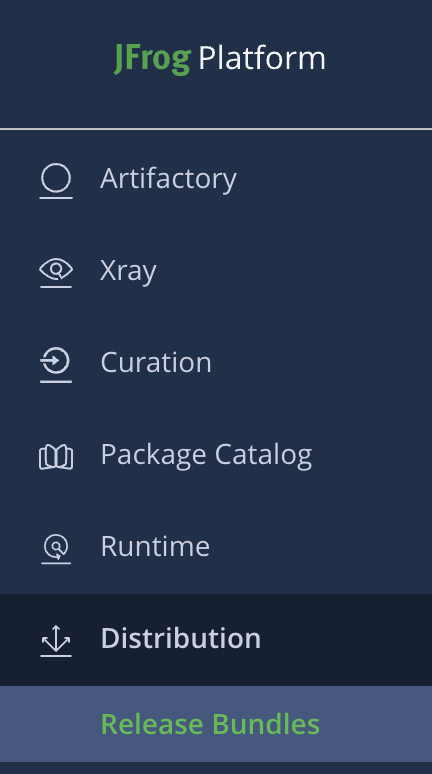Viewport: 432px width, 774px height.
Task: Click the Runtime circular scan icon
Action: (x=56, y=548)
